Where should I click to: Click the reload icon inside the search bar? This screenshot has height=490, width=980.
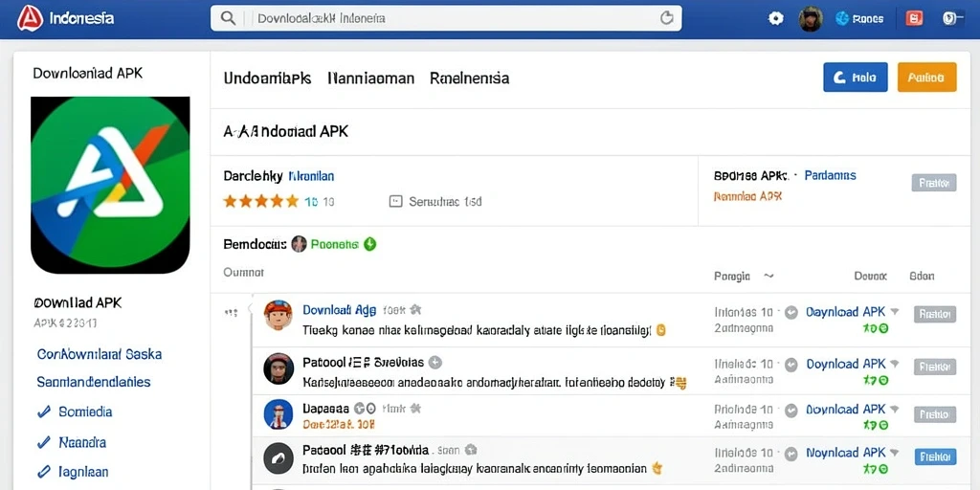point(667,18)
